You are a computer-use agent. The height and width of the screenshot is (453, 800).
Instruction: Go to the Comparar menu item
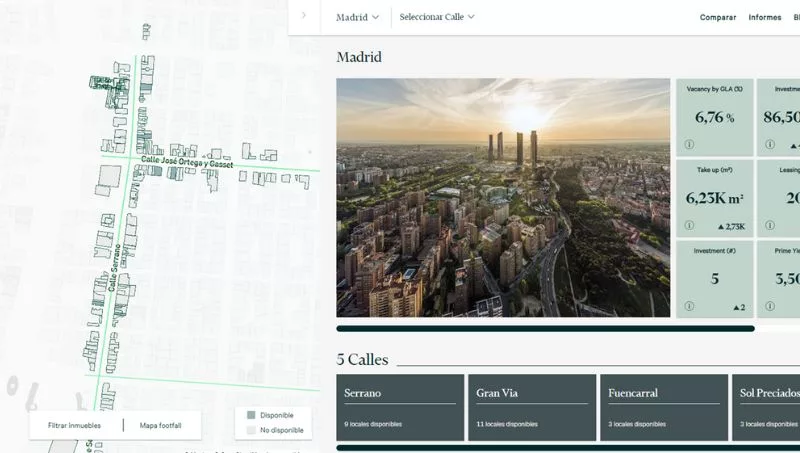coord(717,17)
